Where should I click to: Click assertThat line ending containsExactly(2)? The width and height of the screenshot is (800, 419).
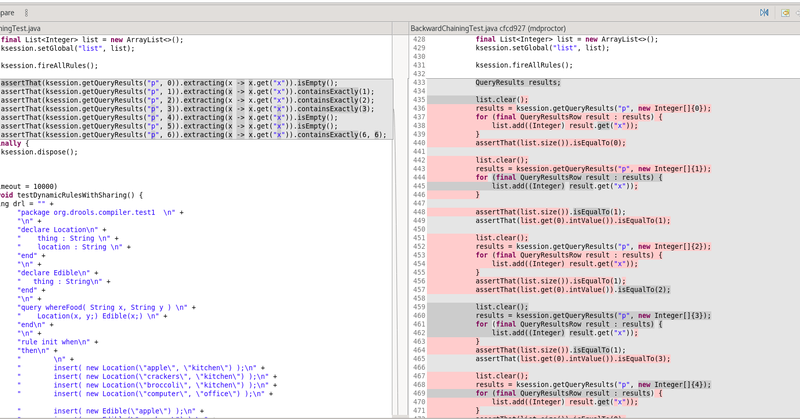[187, 101]
